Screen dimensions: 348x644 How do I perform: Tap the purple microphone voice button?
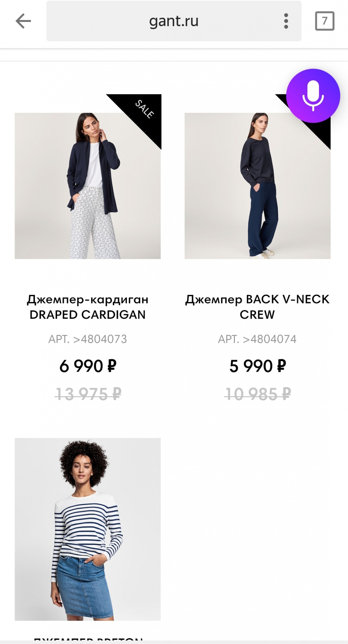pos(313,96)
